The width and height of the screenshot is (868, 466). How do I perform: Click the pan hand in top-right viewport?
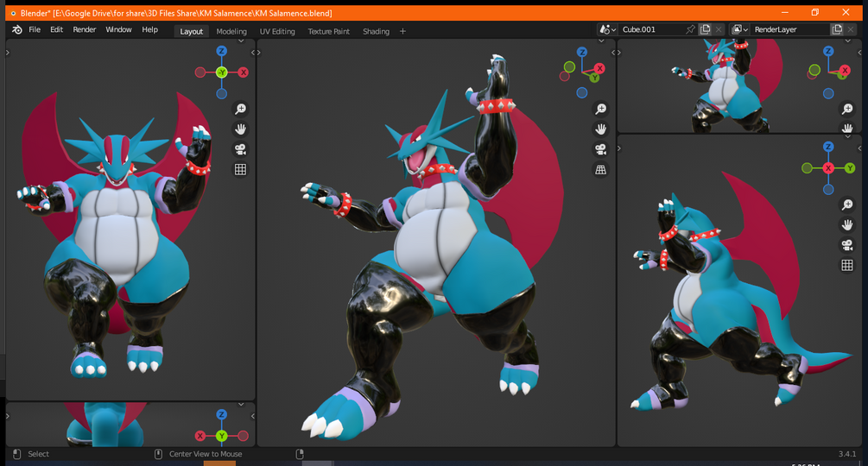tap(847, 129)
